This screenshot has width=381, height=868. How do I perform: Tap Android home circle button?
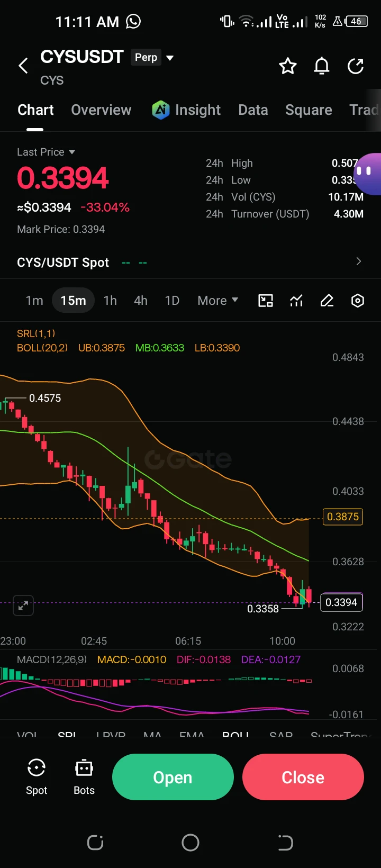click(190, 843)
